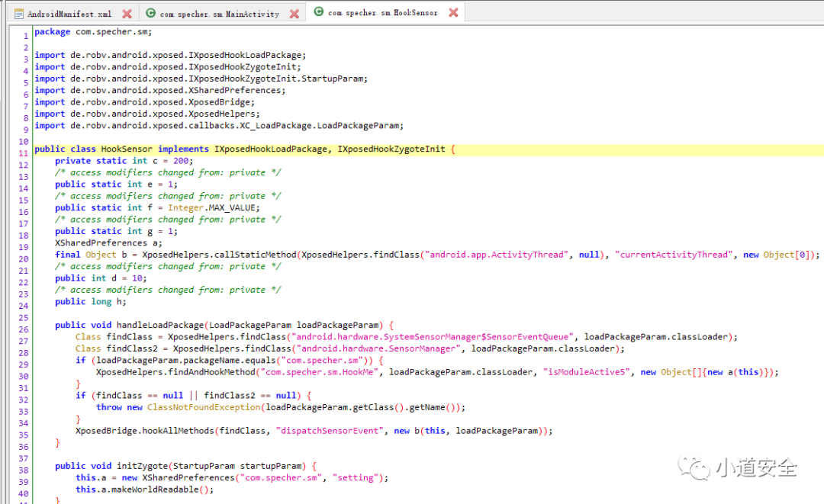
Task: Click ClassNotFoundException in the throw statement
Action: 204,407
